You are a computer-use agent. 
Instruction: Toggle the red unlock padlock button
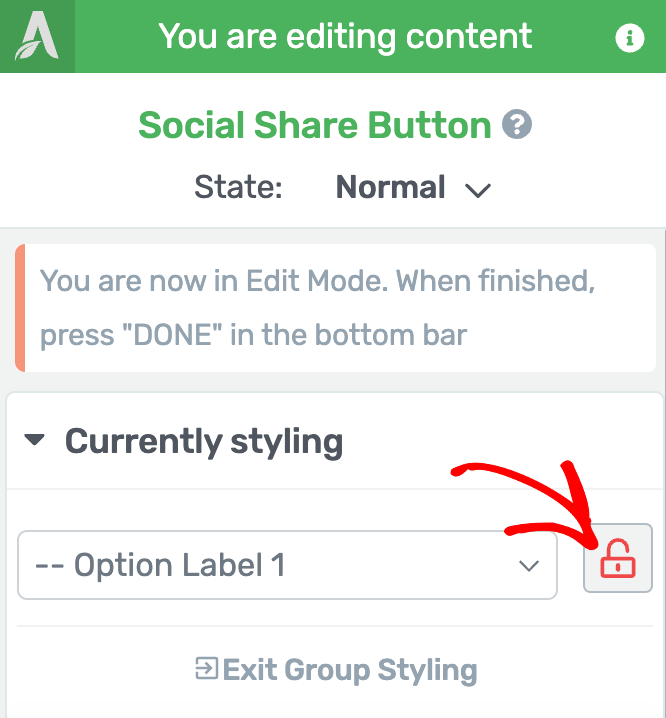tap(617, 558)
